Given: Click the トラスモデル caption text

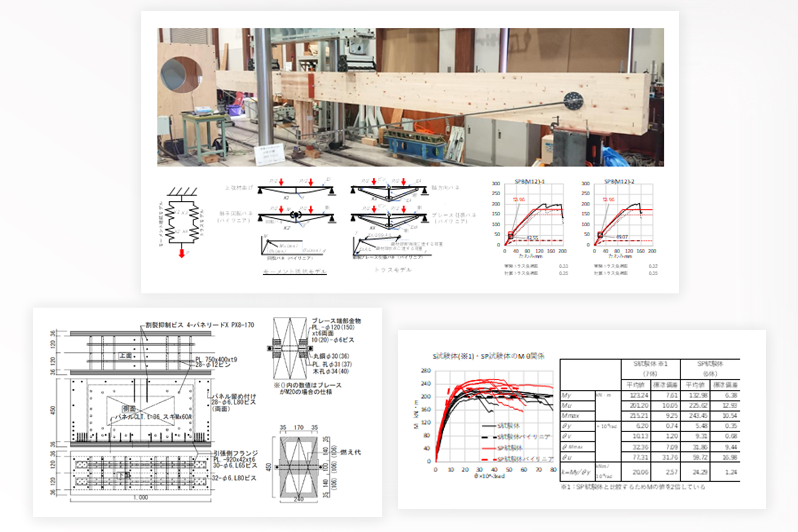Looking at the screenshot, I should pyautogui.click(x=393, y=270).
